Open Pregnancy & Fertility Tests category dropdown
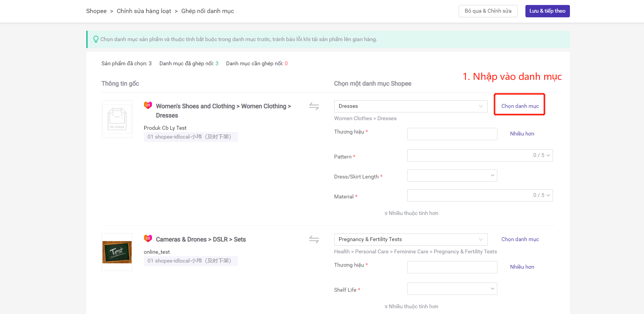 pyautogui.click(x=410, y=240)
